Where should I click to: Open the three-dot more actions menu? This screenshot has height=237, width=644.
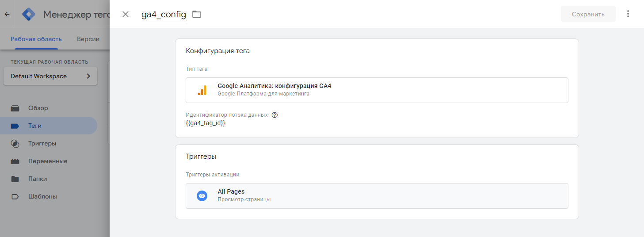tap(628, 14)
